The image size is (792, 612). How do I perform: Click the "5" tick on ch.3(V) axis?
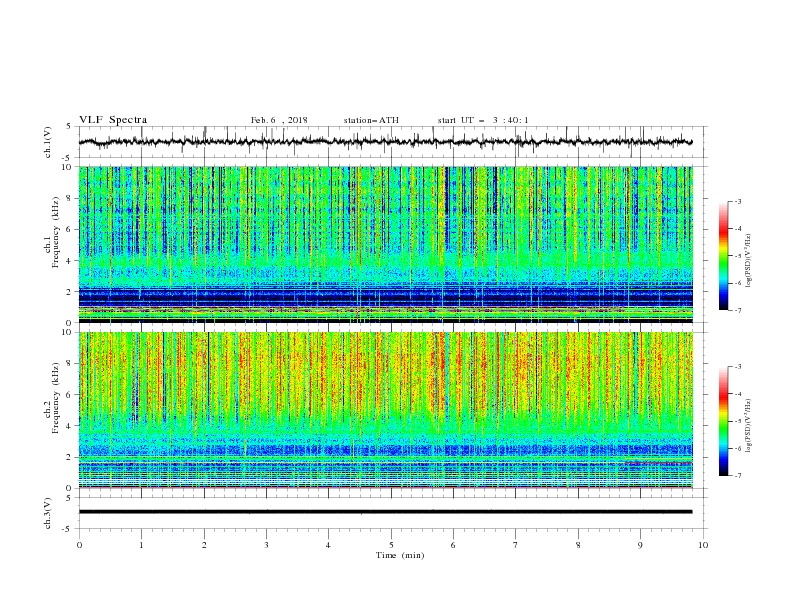tap(70, 497)
